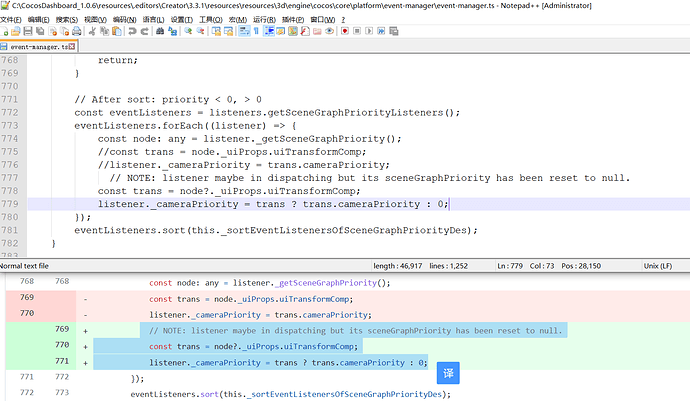Click run macro multiple times icon
The image size is (690, 401).
tap(381, 31)
